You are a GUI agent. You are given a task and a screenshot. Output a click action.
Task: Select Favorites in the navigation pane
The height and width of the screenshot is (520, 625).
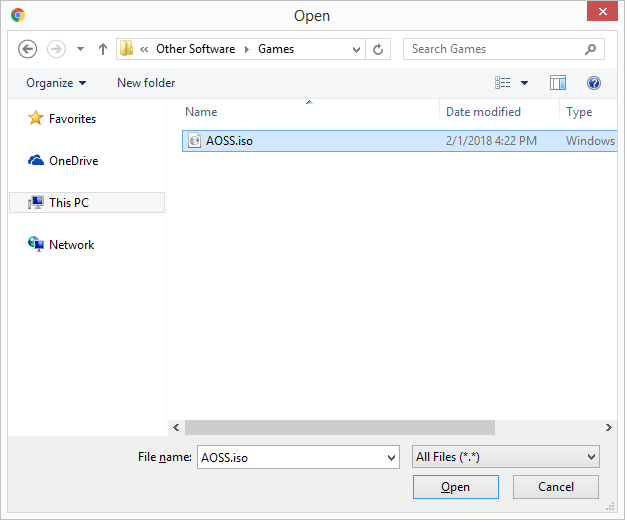(73, 119)
